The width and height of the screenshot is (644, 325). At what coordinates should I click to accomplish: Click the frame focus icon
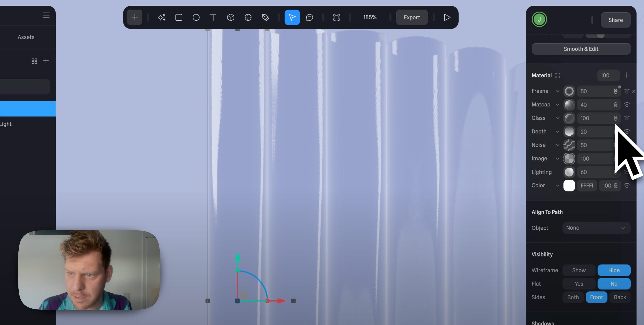336,17
